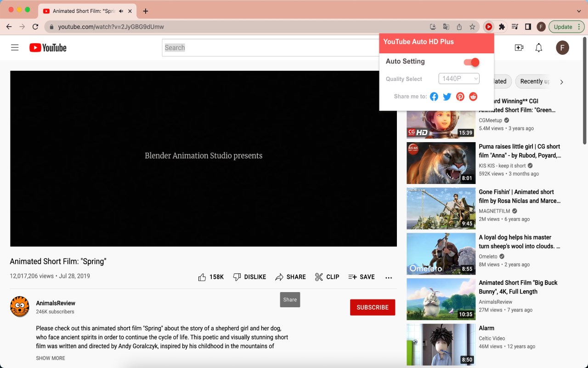Open the tab search chevron in Chrome
The image size is (588, 368).
coord(578,11)
